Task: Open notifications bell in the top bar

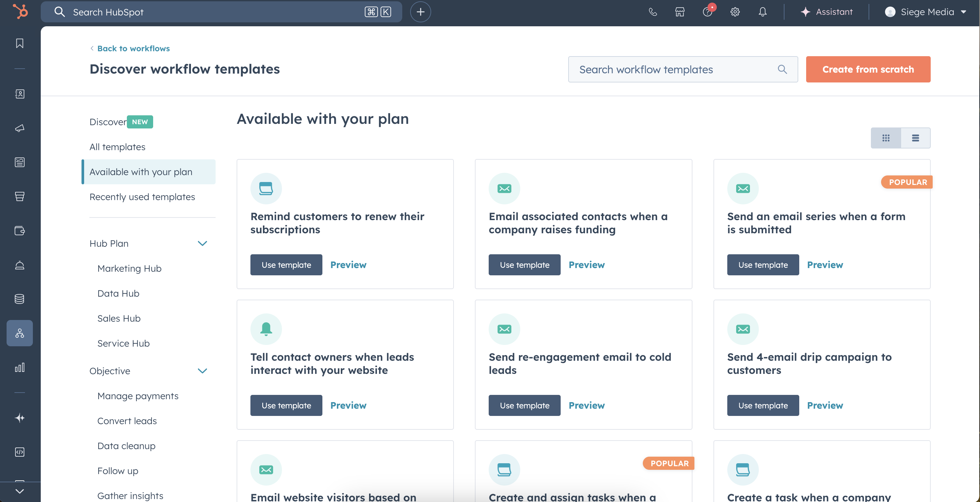Action: (x=762, y=12)
